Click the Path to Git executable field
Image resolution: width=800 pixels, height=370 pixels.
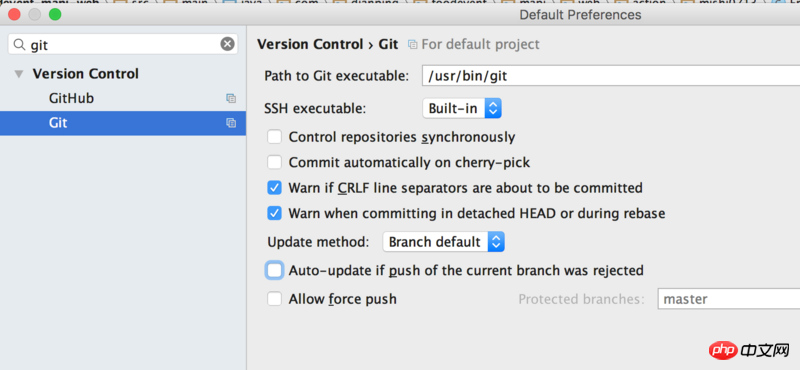[x=611, y=76]
